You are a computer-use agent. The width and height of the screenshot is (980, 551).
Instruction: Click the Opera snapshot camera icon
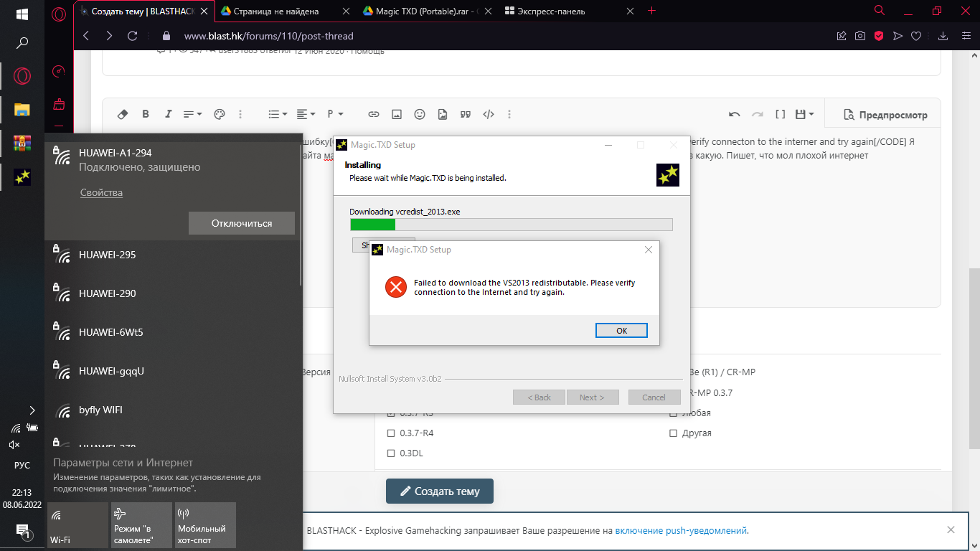859,36
